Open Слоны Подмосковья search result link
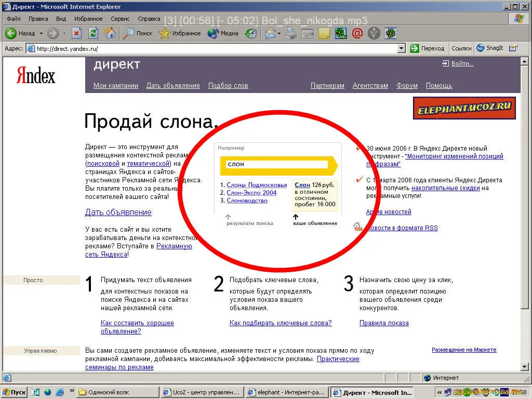The image size is (532, 399). (x=257, y=185)
